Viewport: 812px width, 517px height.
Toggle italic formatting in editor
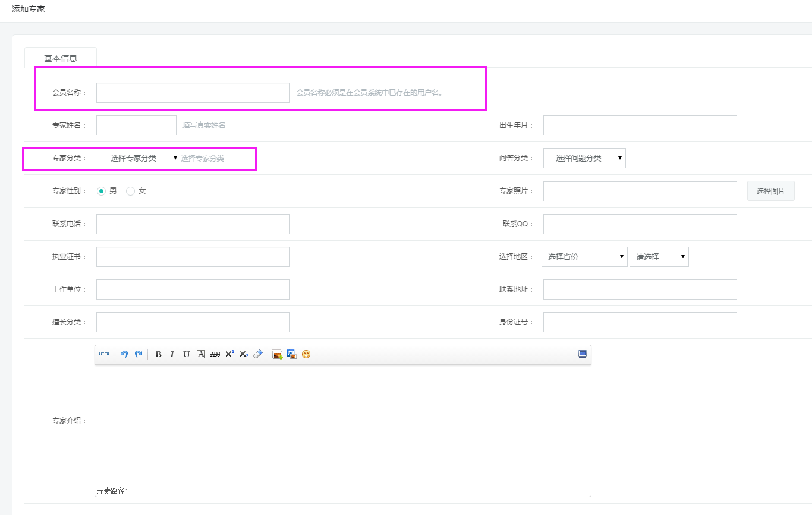click(172, 354)
